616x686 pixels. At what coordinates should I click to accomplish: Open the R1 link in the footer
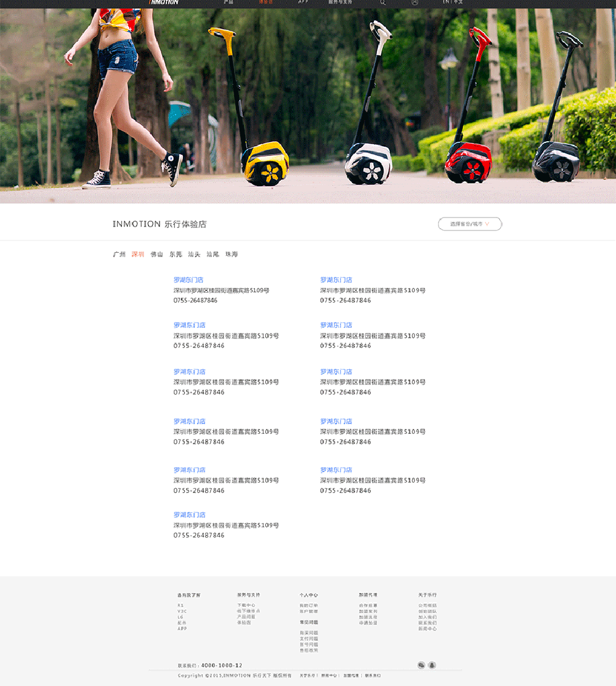[x=180, y=605]
